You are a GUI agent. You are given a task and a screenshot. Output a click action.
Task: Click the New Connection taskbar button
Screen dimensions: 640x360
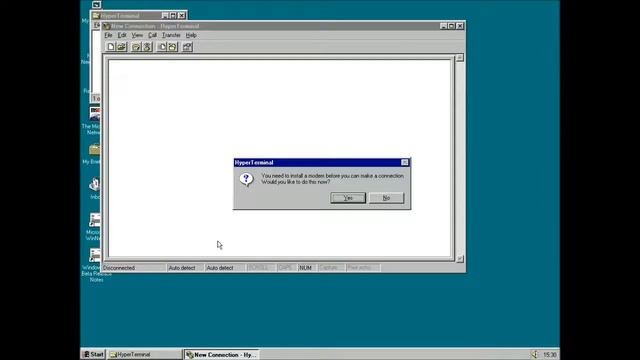click(x=221, y=354)
